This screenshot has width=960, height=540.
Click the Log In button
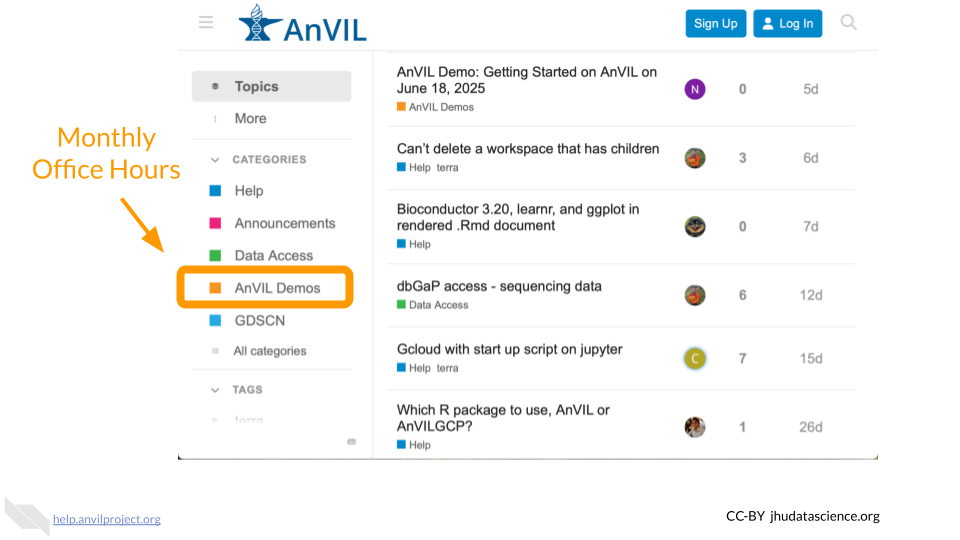[x=787, y=23]
